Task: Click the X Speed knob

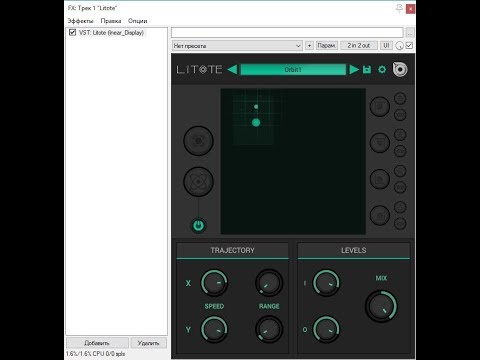Action: [x=214, y=283]
